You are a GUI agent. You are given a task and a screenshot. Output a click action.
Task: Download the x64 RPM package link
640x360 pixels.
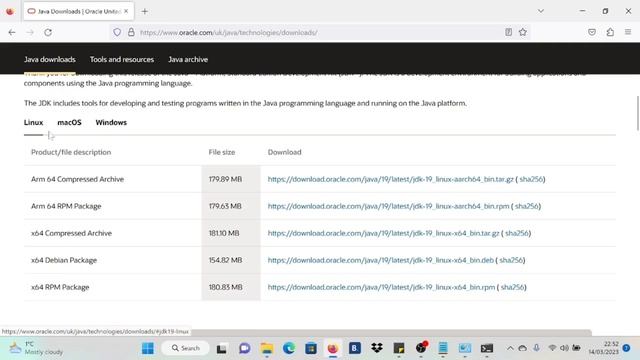point(381,287)
